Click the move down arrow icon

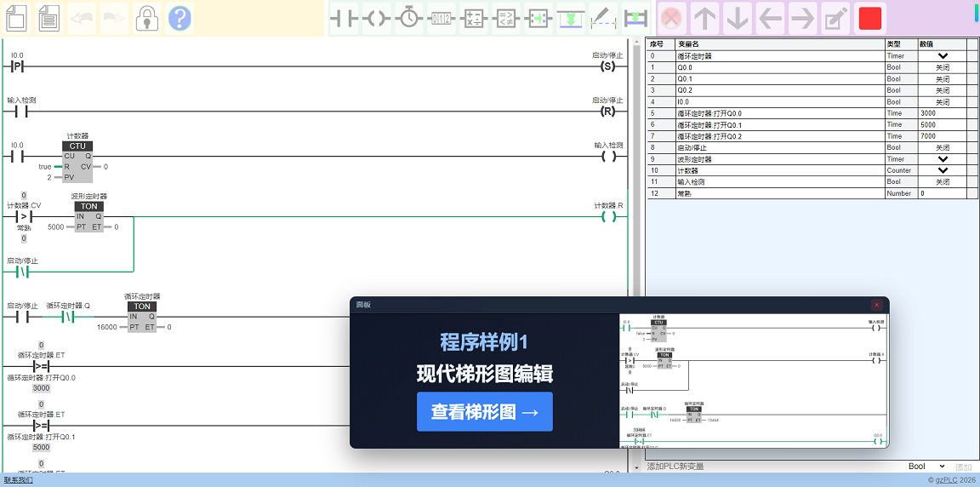click(x=737, y=18)
